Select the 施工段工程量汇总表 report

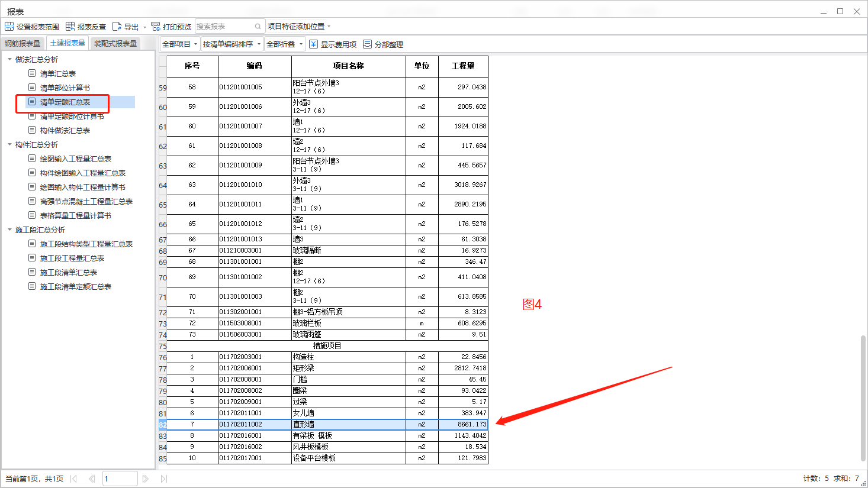[72, 258]
